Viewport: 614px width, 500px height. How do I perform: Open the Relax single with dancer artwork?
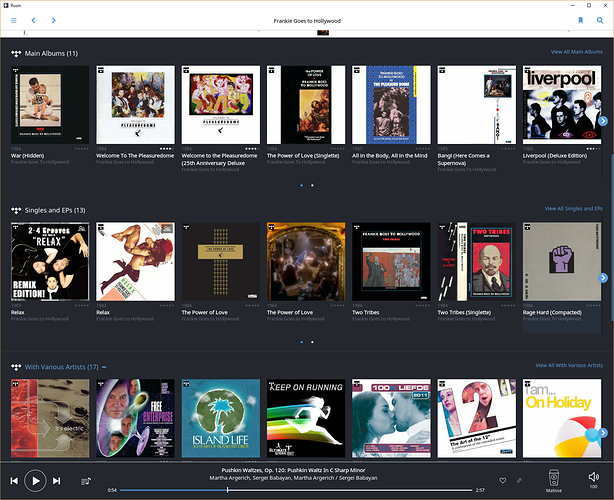(135, 262)
